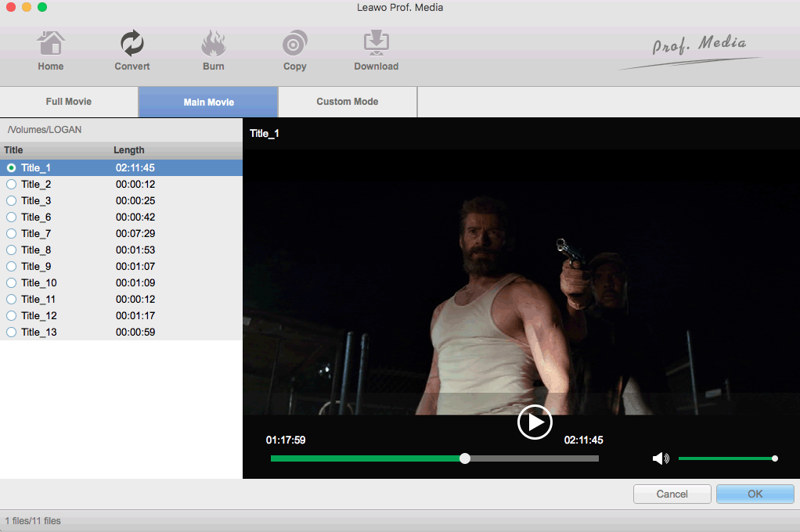Select the Title_11 radio button

tap(11, 300)
